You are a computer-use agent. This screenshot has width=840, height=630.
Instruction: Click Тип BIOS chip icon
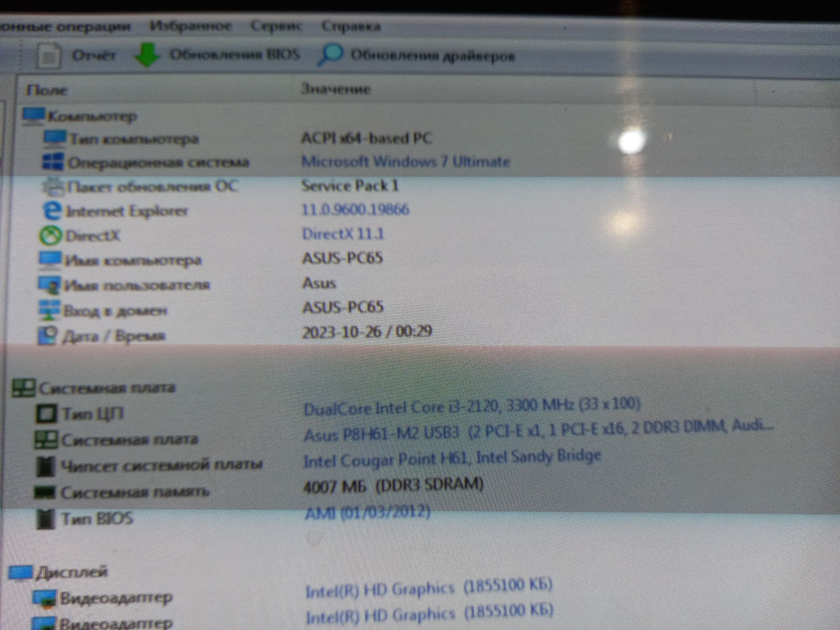(x=45, y=520)
